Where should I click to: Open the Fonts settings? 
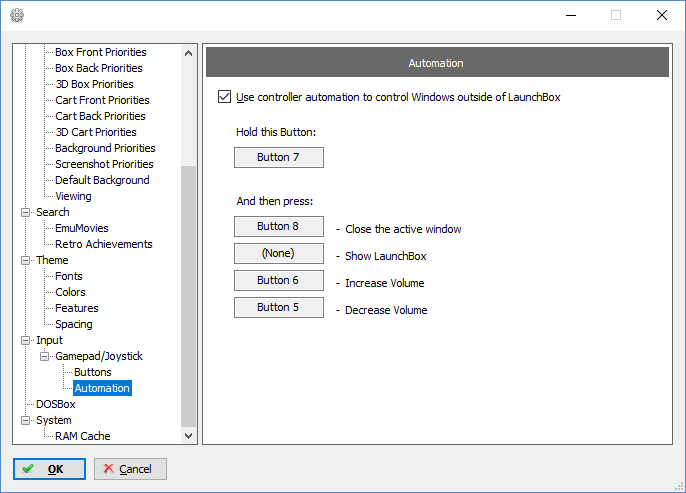coord(69,276)
